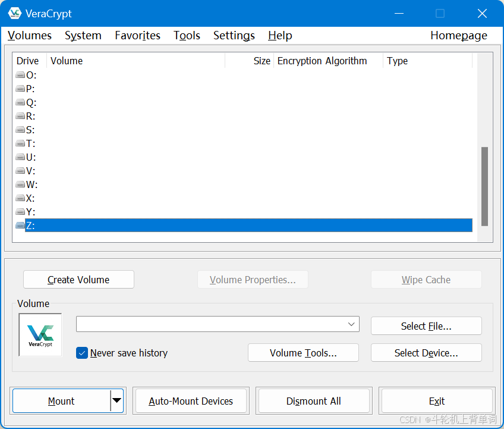The width and height of the screenshot is (504, 429).
Task: Click the U: drive icon
Action: tap(20, 157)
